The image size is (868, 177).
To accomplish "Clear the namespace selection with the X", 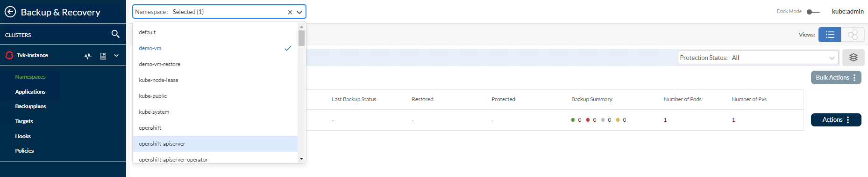I will (x=290, y=12).
